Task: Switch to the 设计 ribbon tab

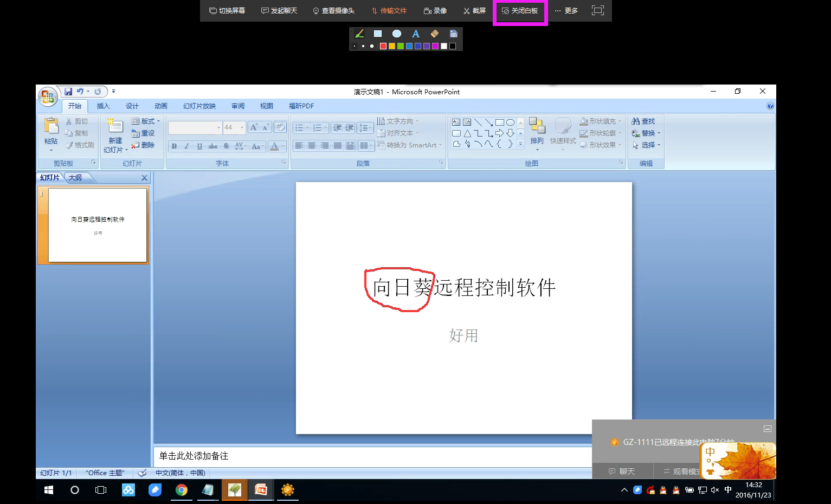Action: [132, 106]
